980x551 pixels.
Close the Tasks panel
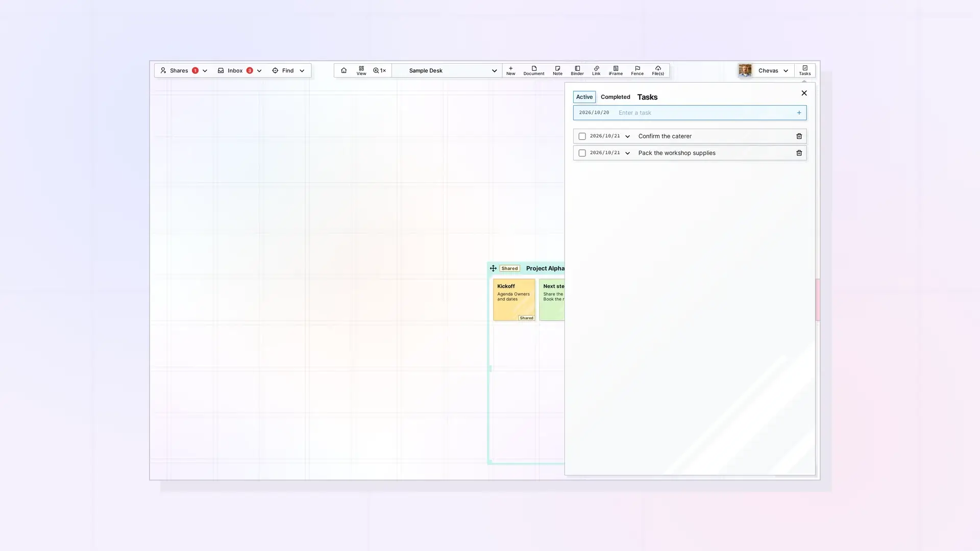pos(804,93)
